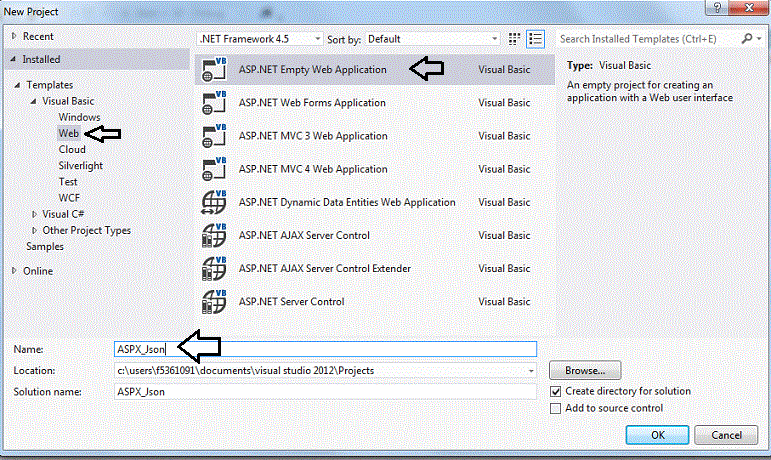The image size is (771, 460).
Task: Click OK to create the project
Action: (657, 435)
